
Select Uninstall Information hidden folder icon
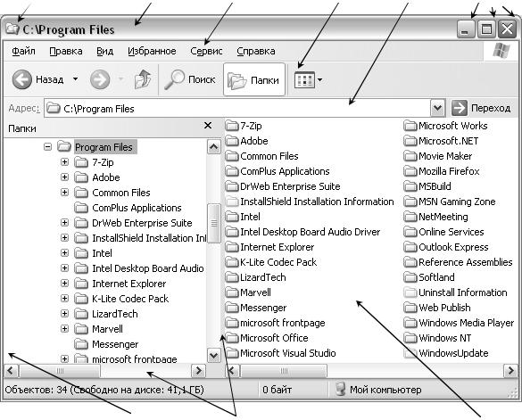(x=410, y=292)
